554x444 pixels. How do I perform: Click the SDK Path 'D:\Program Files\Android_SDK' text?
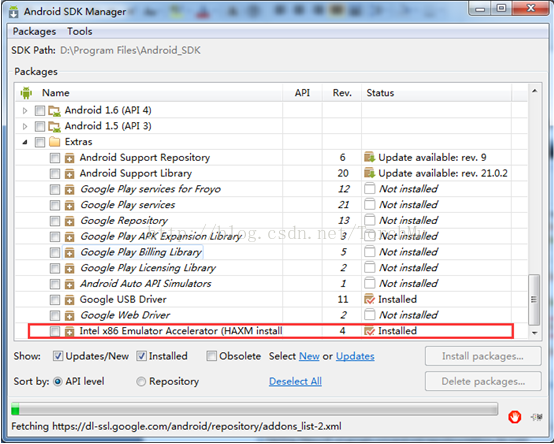(130, 51)
